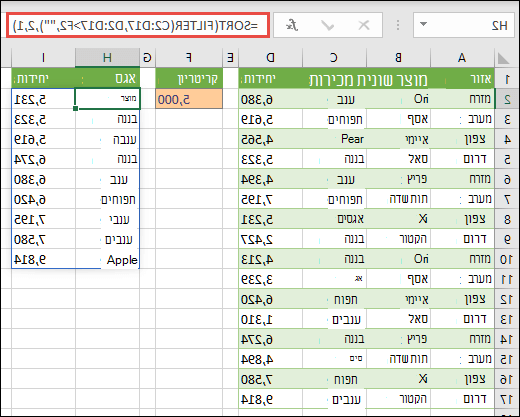Click the units value in cell I10

coord(43,259)
